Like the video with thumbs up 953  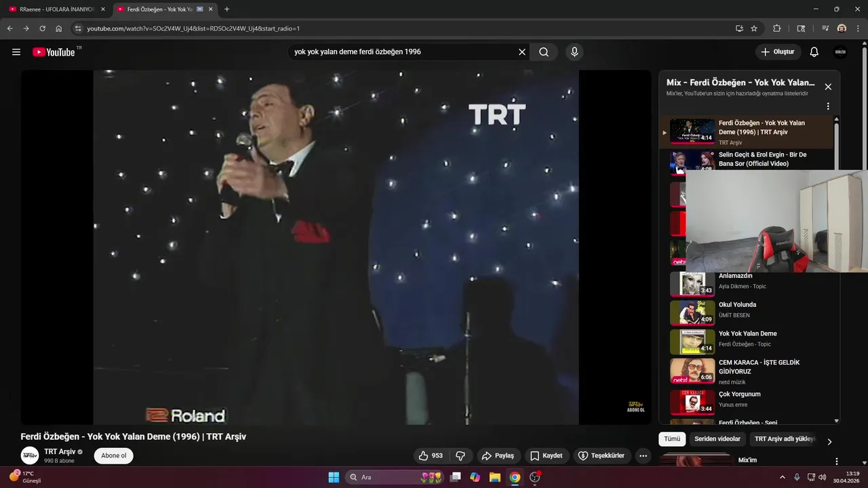[x=430, y=455]
